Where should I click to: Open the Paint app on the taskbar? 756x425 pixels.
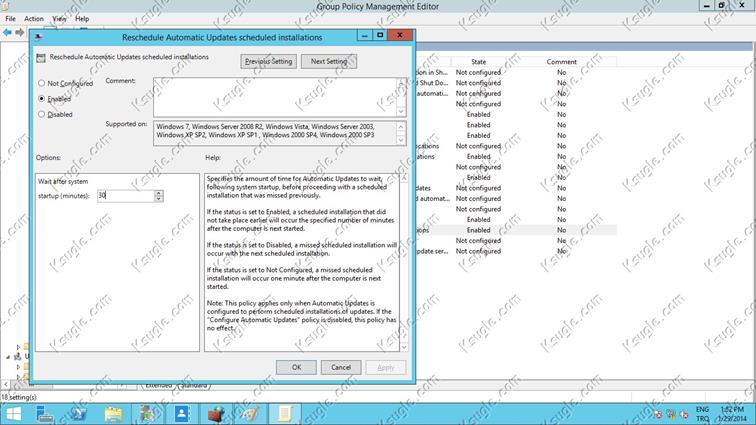[x=250, y=414]
